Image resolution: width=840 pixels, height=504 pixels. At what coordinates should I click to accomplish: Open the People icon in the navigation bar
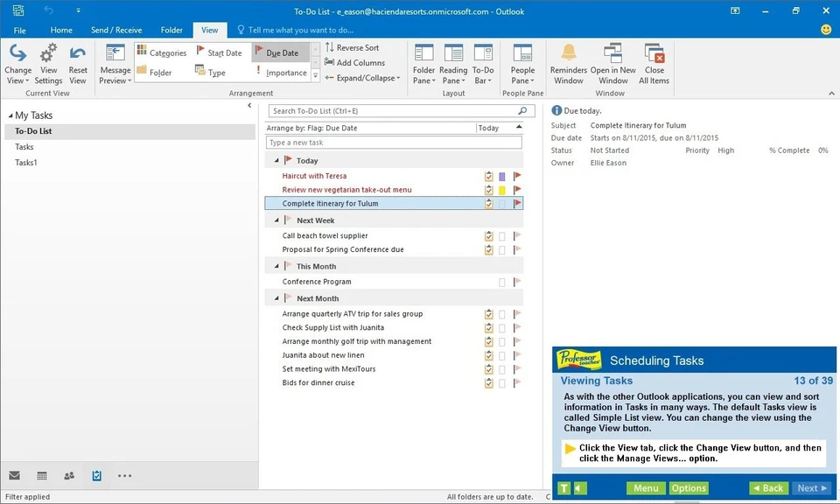click(68, 475)
